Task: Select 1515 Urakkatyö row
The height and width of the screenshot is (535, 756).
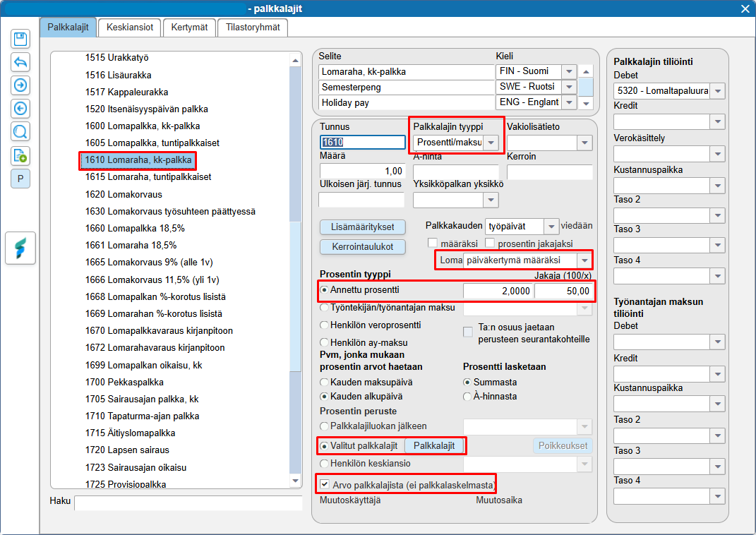Action: [116, 58]
